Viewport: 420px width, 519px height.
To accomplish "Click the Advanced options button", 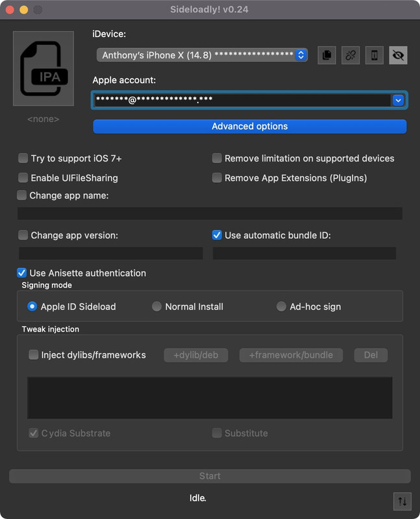I will pyautogui.click(x=250, y=127).
